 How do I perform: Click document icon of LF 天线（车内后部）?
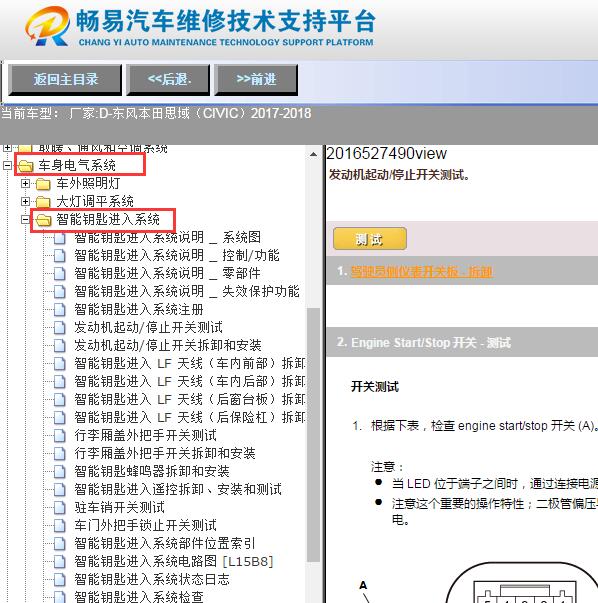60,382
